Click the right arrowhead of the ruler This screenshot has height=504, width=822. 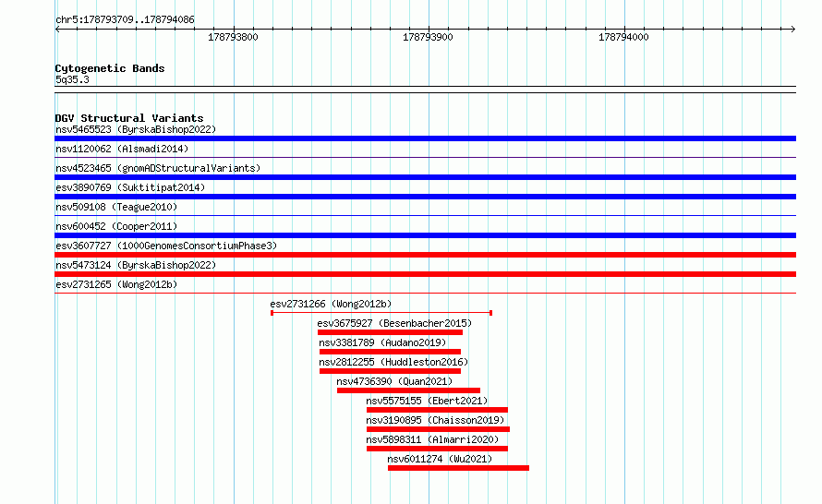pos(793,30)
